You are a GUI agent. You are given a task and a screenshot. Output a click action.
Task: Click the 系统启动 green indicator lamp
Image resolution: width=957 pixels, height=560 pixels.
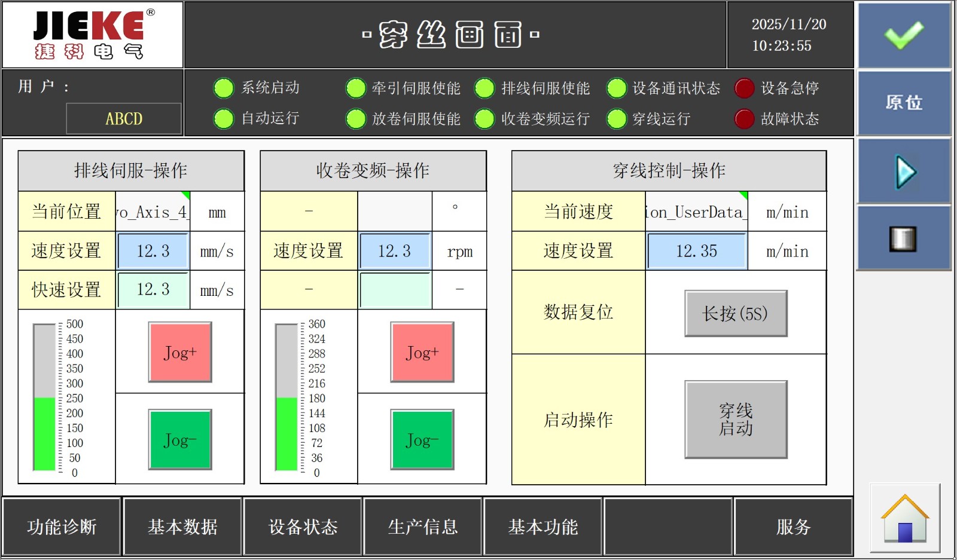point(224,88)
